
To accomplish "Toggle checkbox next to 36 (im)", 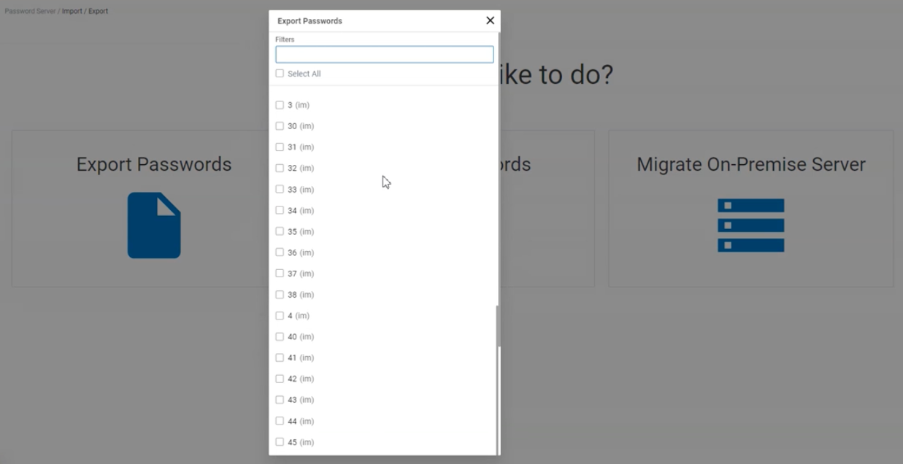I will (280, 253).
